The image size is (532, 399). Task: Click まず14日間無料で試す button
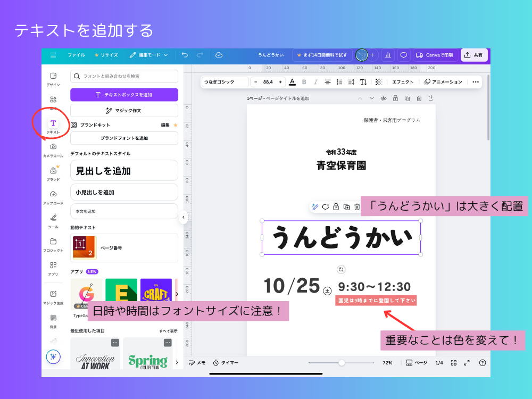tap(322, 55)
